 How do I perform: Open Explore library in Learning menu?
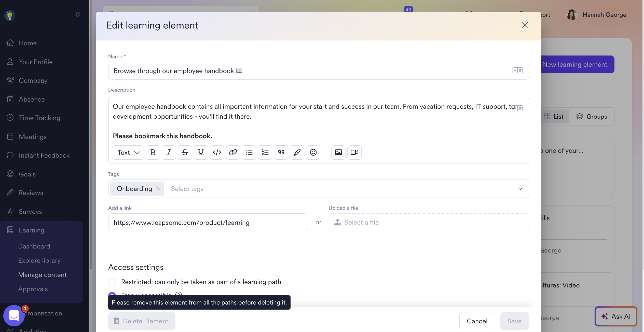[39, 260]
